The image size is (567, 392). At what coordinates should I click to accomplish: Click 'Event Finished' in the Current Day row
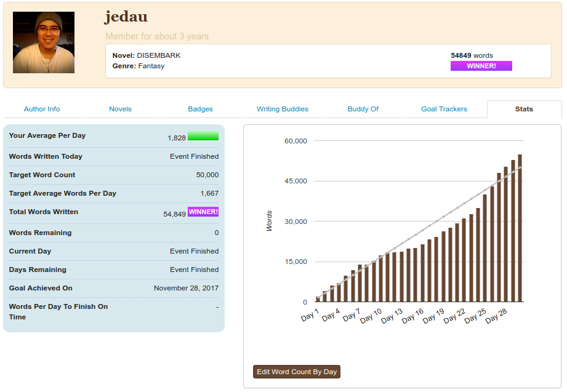[x=194, y=251]
